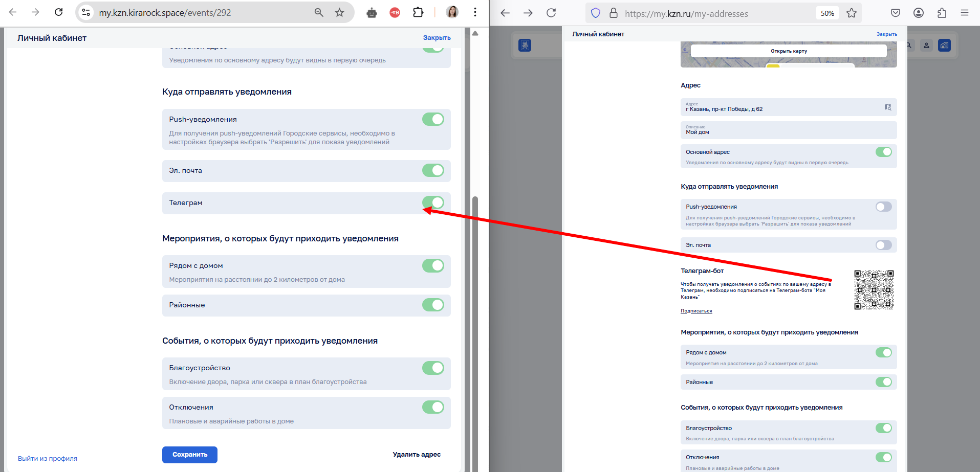
Task: Click the map icon in the Адрес field
Action: coord(888,107)
